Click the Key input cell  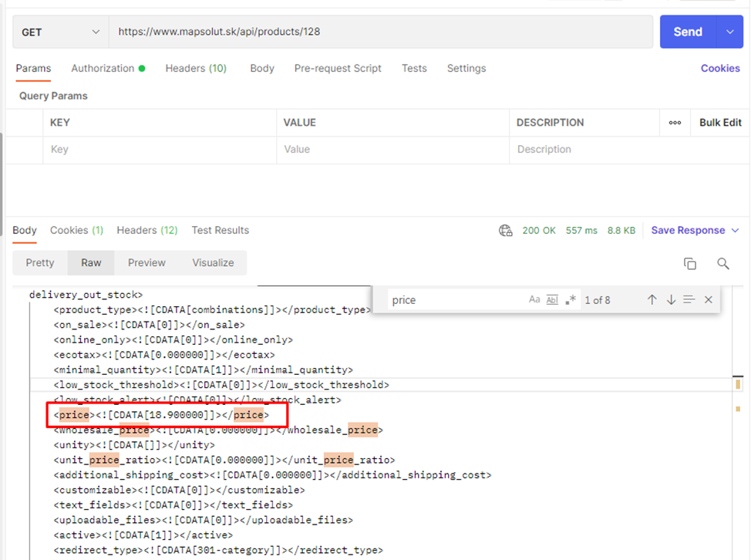tap(160, 150)
